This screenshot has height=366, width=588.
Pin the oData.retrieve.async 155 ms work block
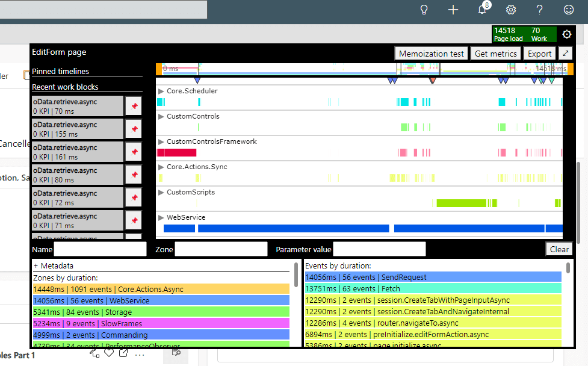click(x=134, y=129)
